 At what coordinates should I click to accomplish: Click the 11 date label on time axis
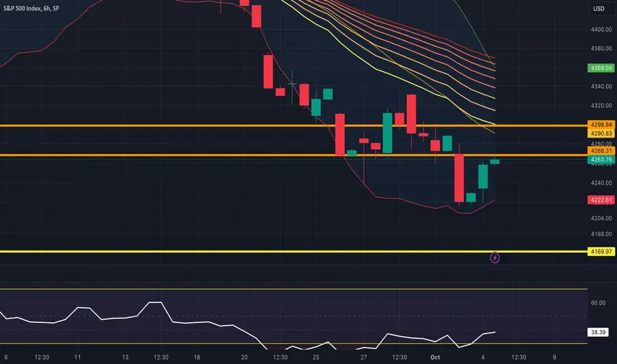coord(77,357)
